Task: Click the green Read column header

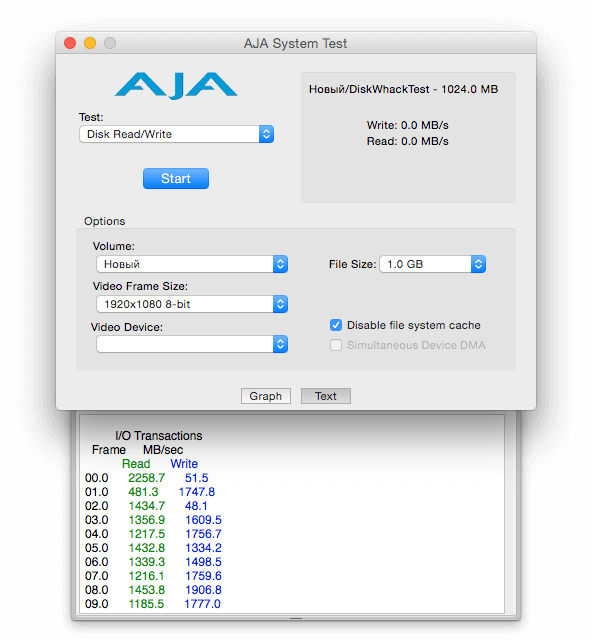Action: [x=136, y=463]
